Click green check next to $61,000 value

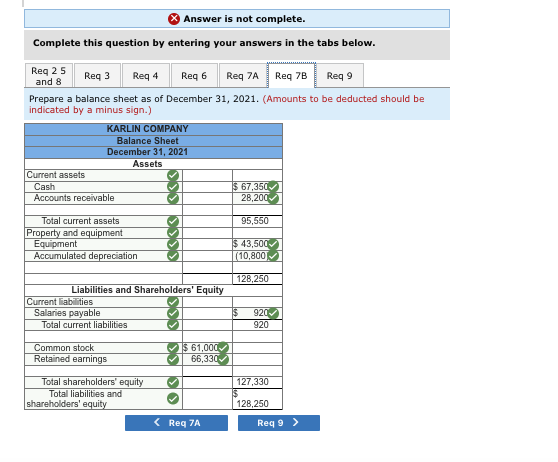[x=223, y=347]
